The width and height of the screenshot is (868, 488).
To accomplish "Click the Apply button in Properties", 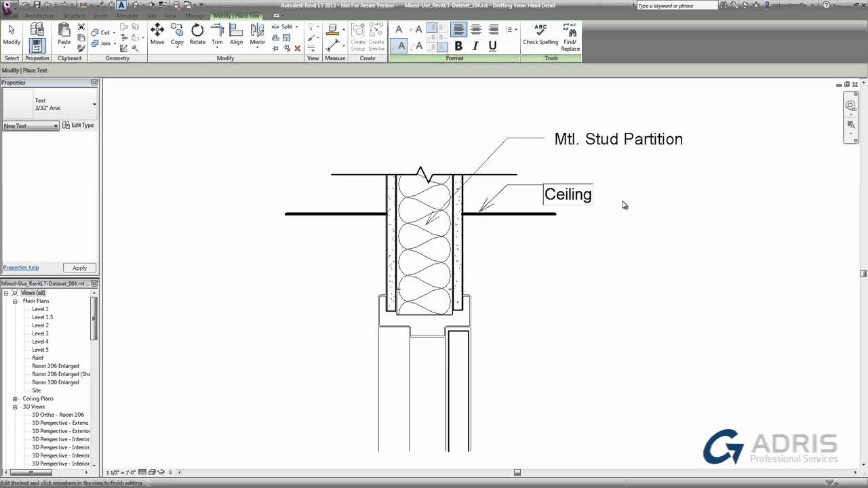I will [x=79, y=268].
